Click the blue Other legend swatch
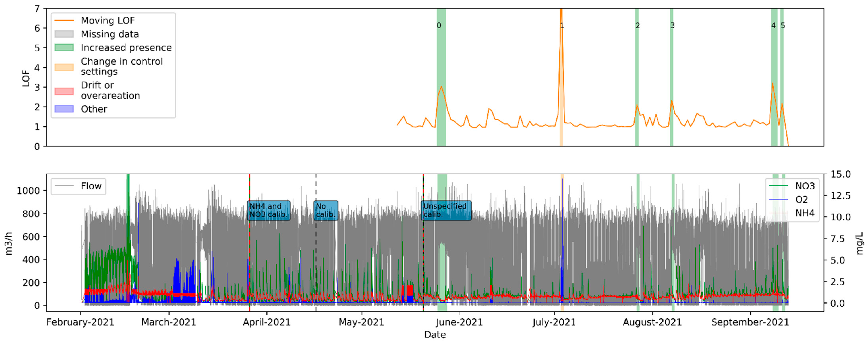 (64, 109)
